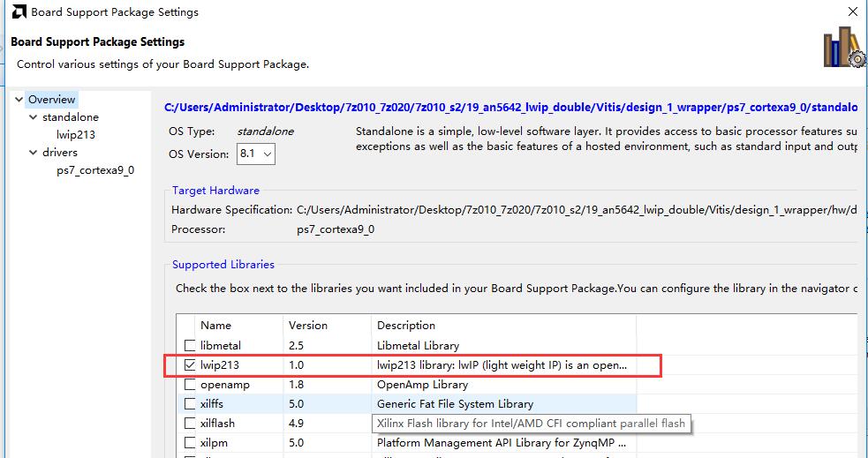Collapse the drivers tree node arrow
Screen dimensions: 868x458
click(34, 153)
